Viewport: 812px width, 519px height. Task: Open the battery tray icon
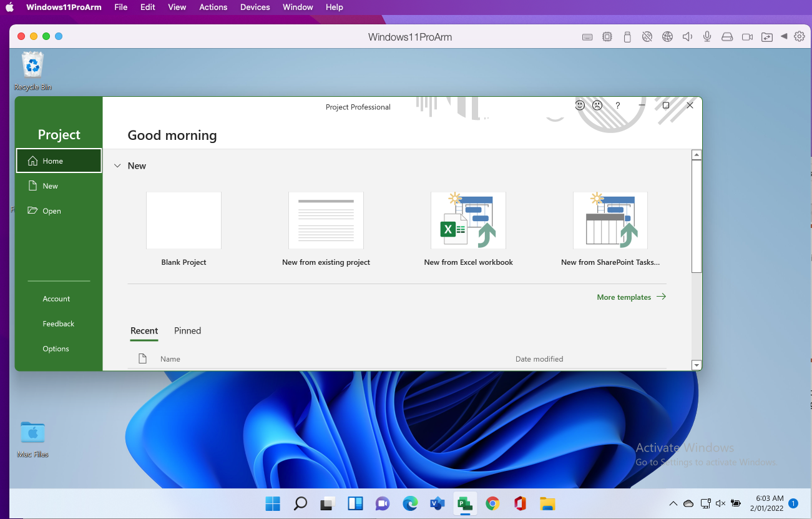[x=736, y=503]
